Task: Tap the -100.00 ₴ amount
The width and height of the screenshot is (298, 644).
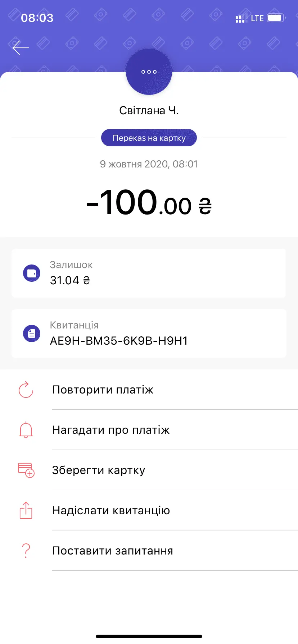Action: [x=149, y=203]
